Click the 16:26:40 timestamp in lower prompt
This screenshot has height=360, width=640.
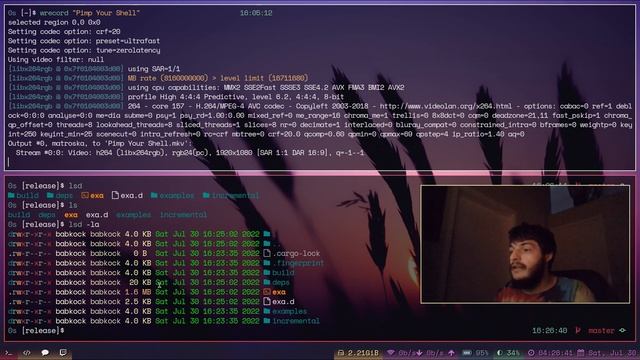[x=549, y=331]
